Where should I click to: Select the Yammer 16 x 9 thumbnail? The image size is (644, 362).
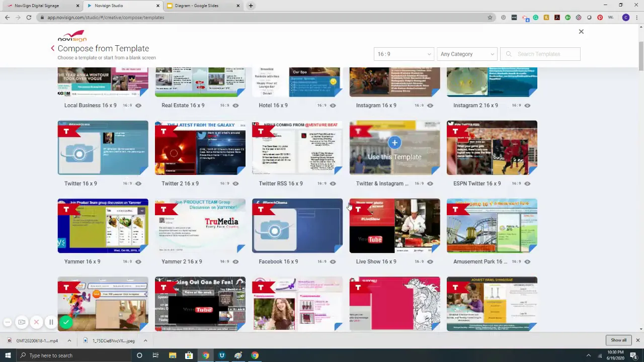[103, 225]
